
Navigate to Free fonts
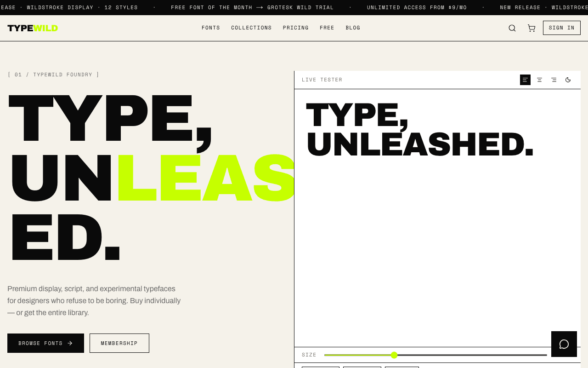327,28
